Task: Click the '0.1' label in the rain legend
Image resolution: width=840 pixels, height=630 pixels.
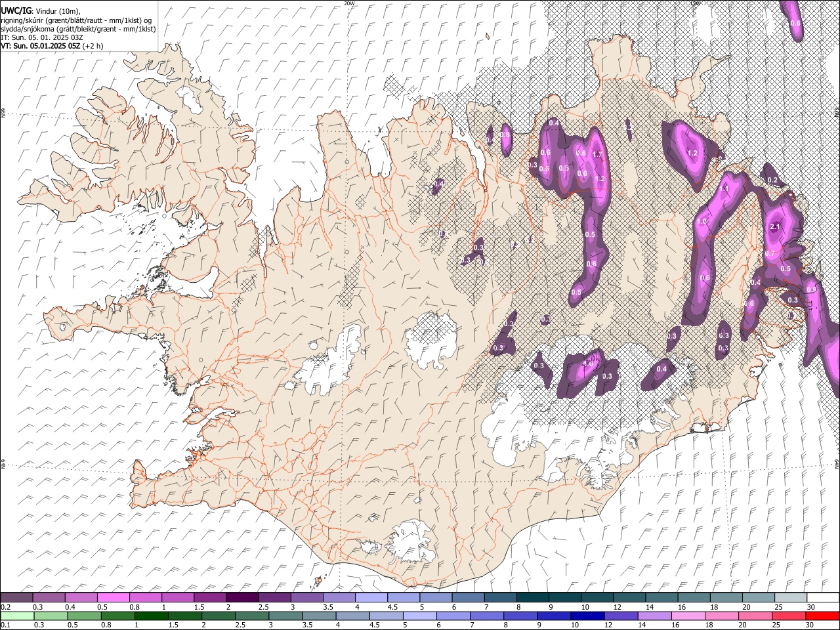Action: (5, 625)
